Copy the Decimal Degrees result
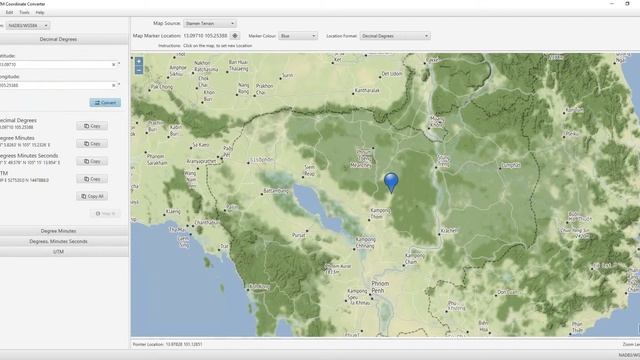Image resolution: width=640 pixels, height=360 pixels. tap(92, 126)
